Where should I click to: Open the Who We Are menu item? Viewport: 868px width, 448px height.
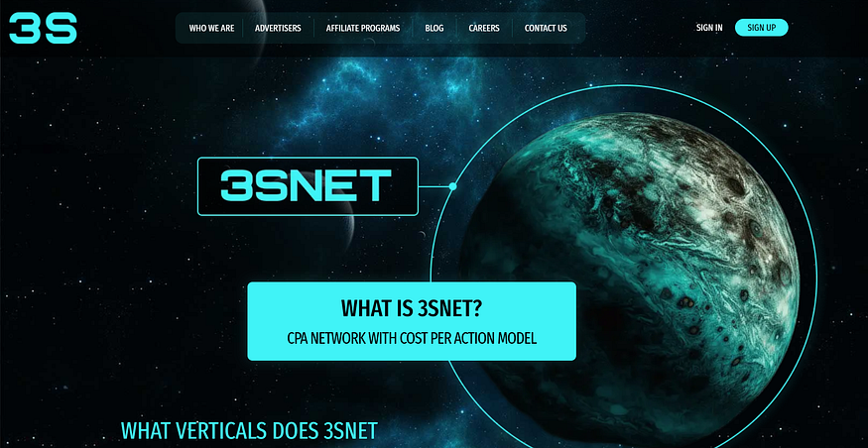(x=211, y=28)
